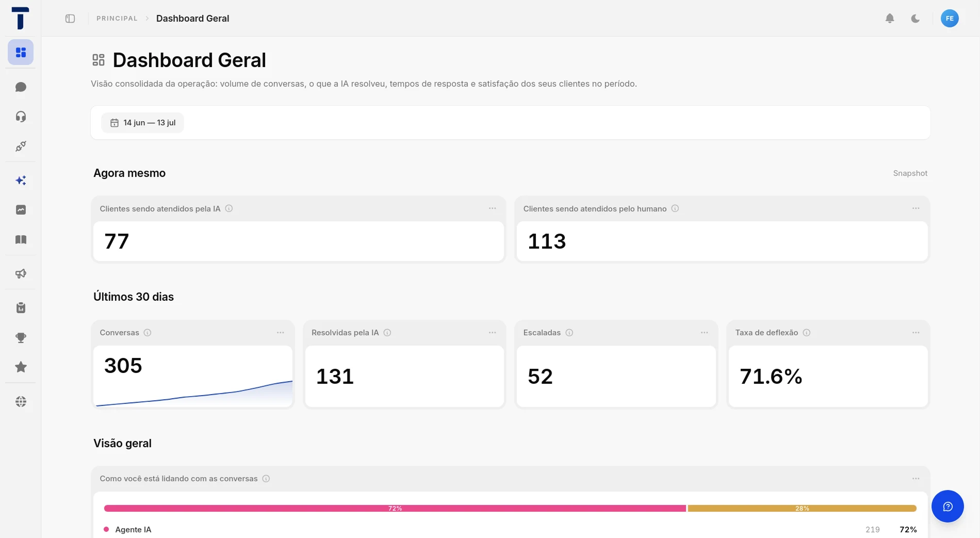The width and height of the screenshot is (980, 538).
Task: Click the PRINCIPAL breadcrumb link
Action: click(117, 19)
